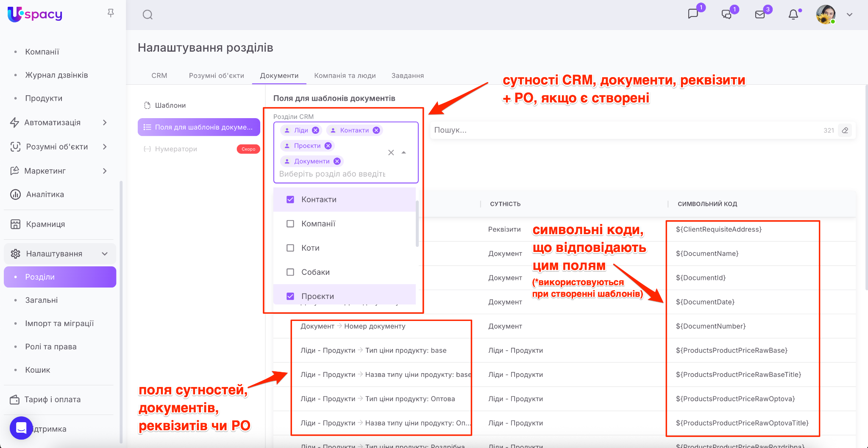
Task: Uncheck the Контакти checkbox
Action: click(x=290, y=199)
